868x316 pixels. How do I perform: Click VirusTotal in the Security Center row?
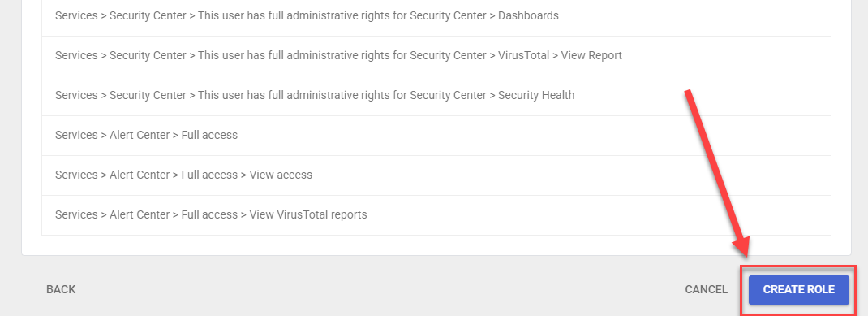point(524,55)
